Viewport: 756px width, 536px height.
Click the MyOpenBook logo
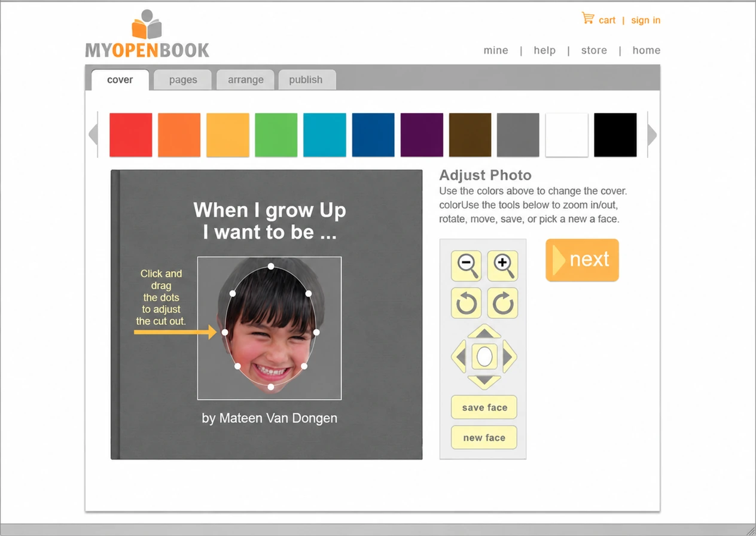[147, 34]
